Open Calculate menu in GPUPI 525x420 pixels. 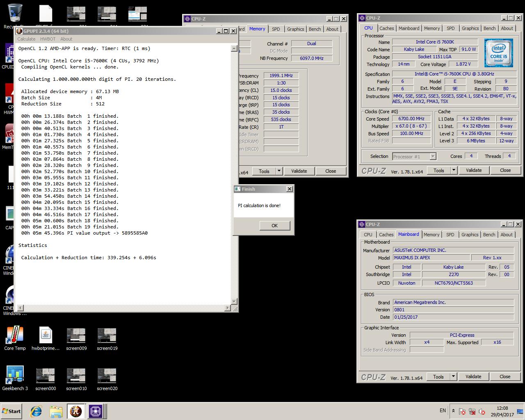click(x=26, y=39)
